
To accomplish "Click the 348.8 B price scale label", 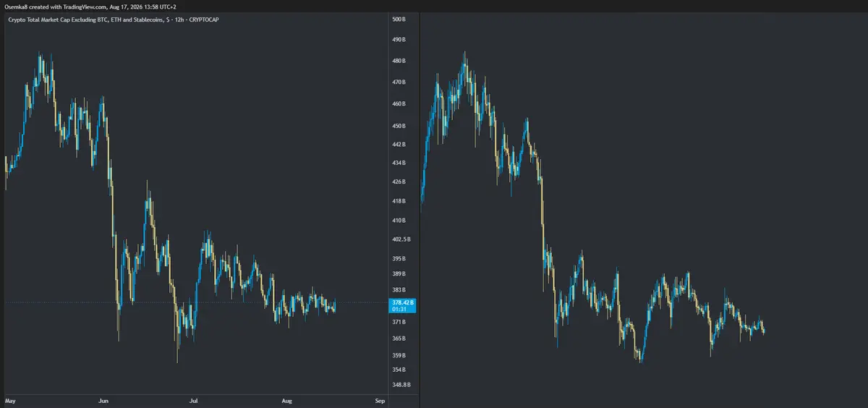I will 401,385.
